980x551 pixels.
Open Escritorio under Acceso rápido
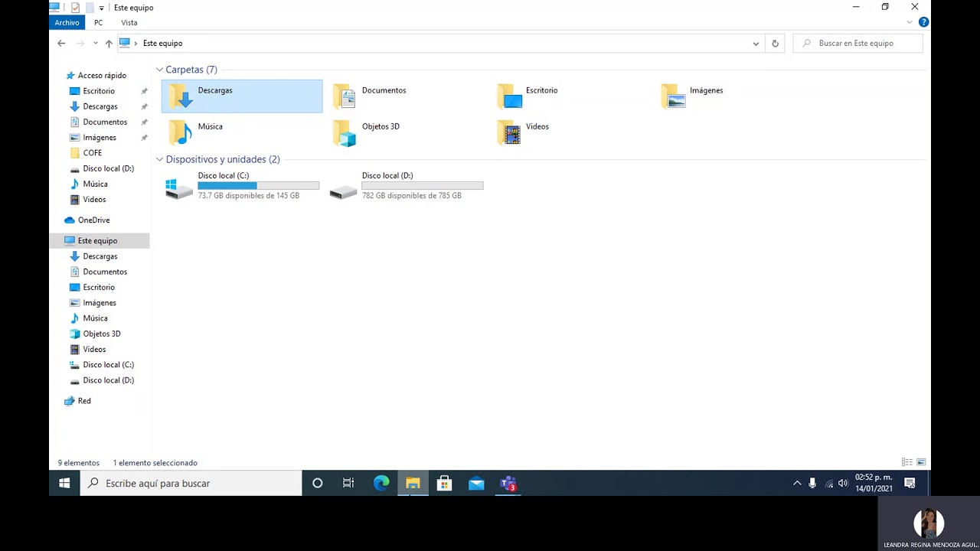[x=99, y=91]
